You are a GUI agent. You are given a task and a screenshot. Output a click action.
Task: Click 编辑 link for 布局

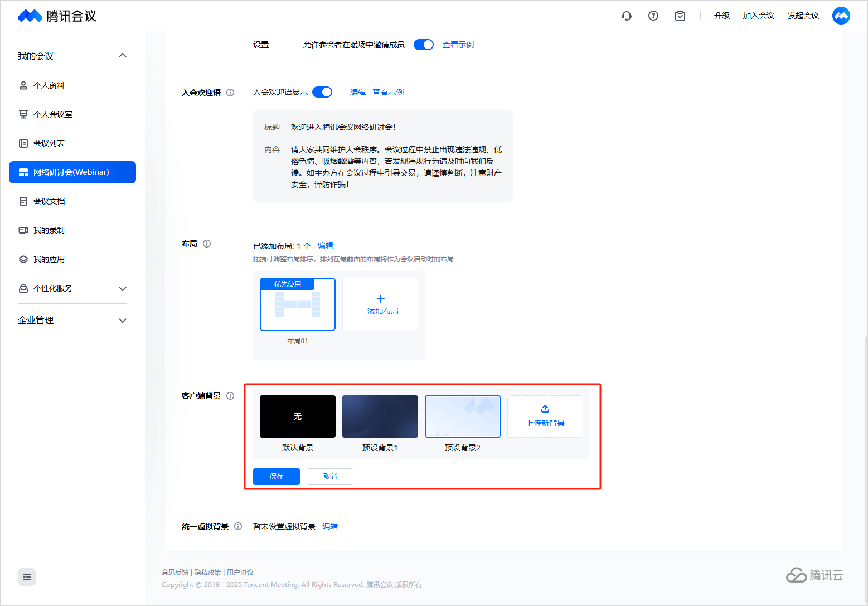tap(326, 245)
